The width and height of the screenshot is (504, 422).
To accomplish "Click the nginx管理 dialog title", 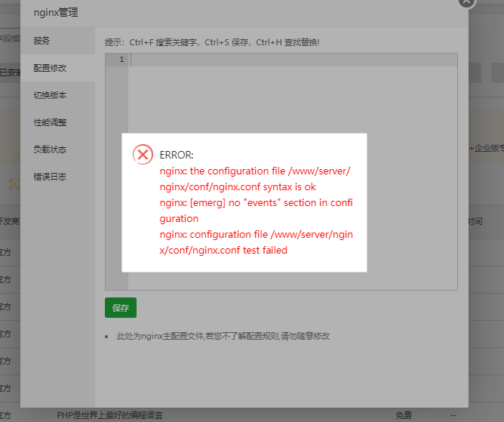I will [56, 12].
